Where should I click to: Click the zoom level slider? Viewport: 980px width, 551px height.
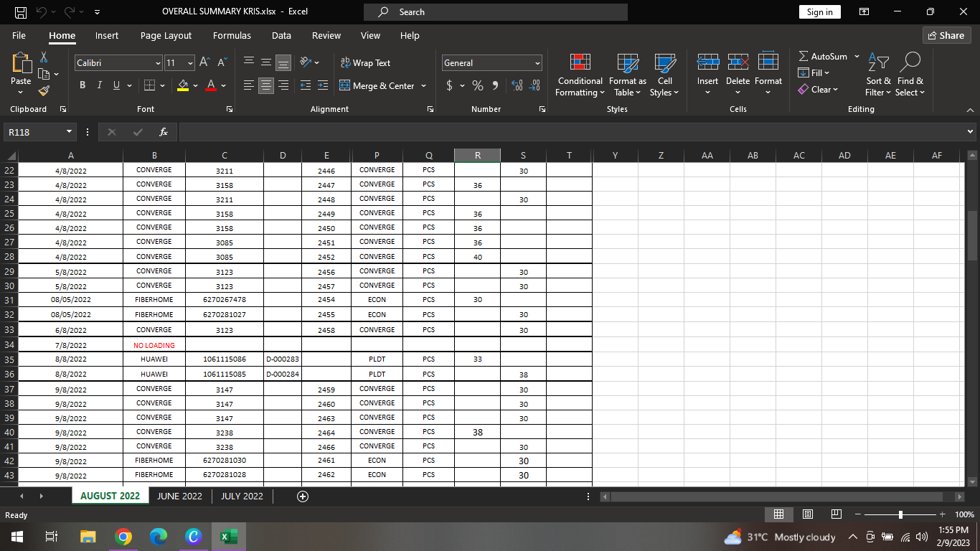click(900, 514)
